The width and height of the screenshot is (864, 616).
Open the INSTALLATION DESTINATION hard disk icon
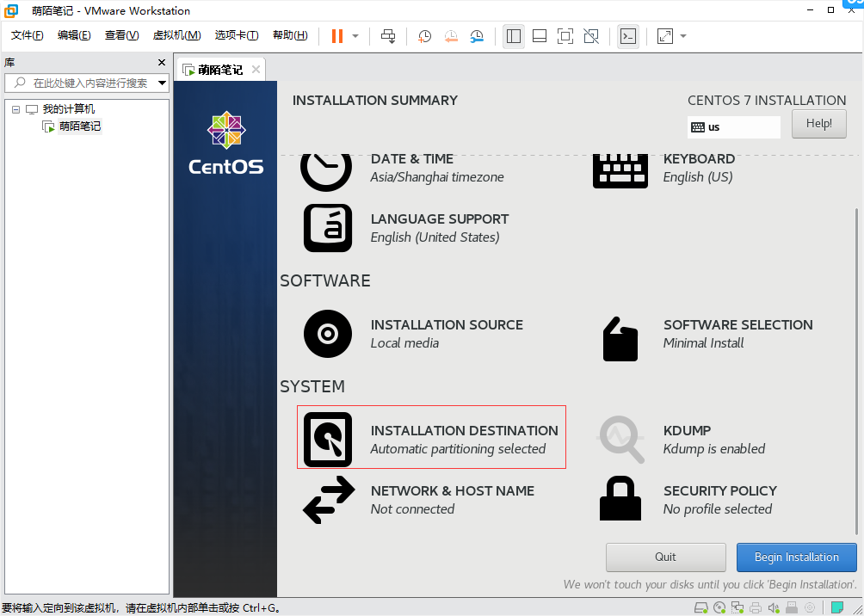(327, 439)
